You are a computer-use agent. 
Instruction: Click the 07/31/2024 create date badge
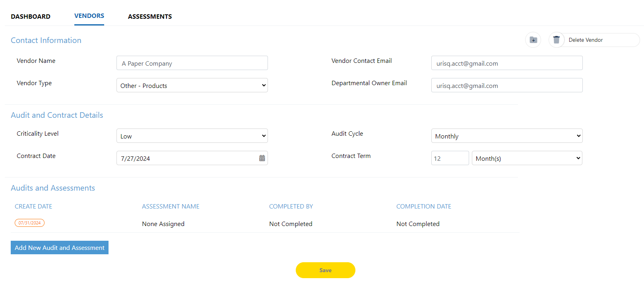29,223
